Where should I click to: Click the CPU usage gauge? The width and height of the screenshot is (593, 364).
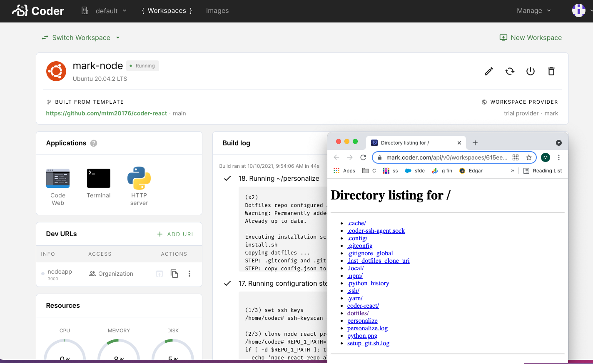tap(65, 349)
